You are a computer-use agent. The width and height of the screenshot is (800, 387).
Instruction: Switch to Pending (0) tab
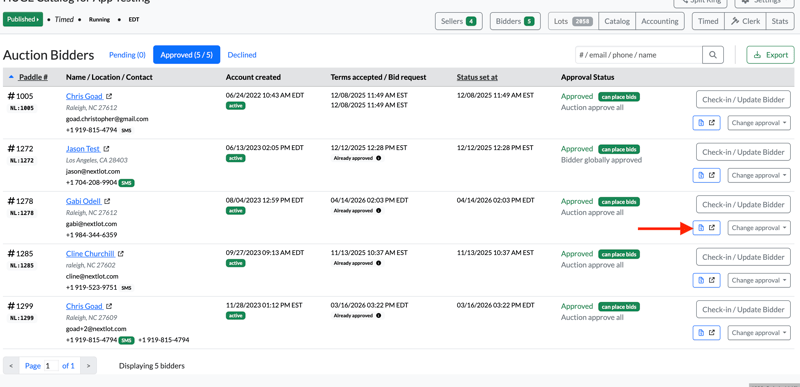[x=127, y=55]
